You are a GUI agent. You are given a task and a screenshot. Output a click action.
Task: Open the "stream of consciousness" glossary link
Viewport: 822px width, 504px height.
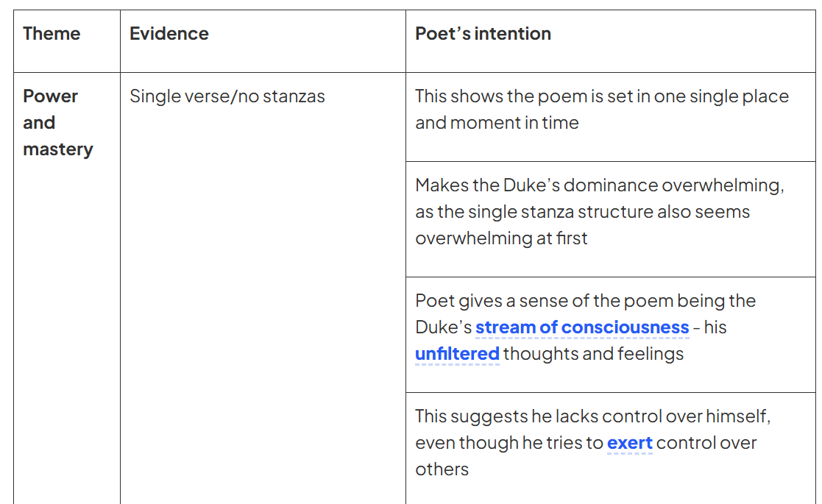tap(581, 327)
